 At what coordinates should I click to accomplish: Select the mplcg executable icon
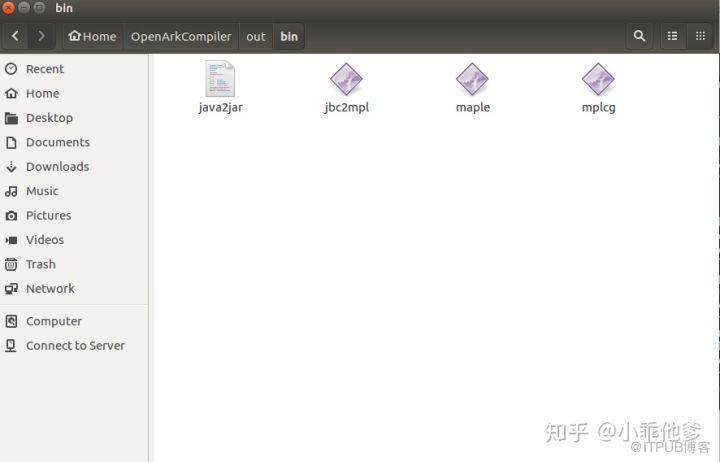(x=598, y=79)
